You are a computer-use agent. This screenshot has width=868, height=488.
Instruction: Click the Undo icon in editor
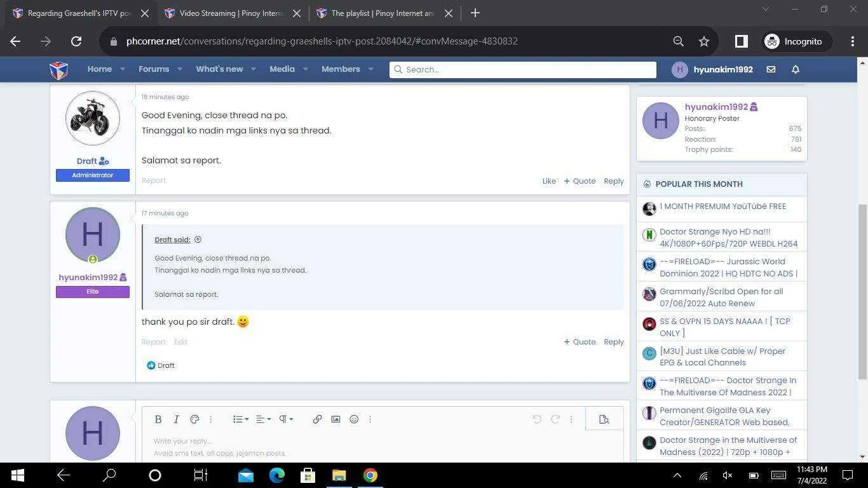click(537, 419)
